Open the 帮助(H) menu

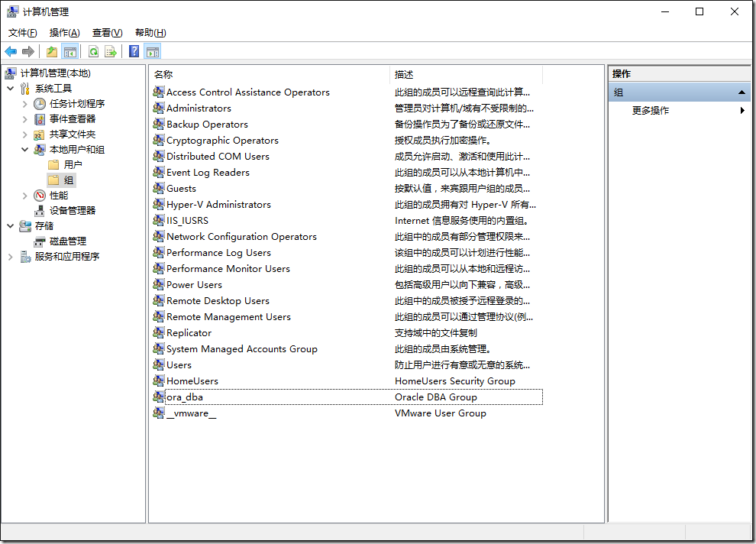(150, 33)
